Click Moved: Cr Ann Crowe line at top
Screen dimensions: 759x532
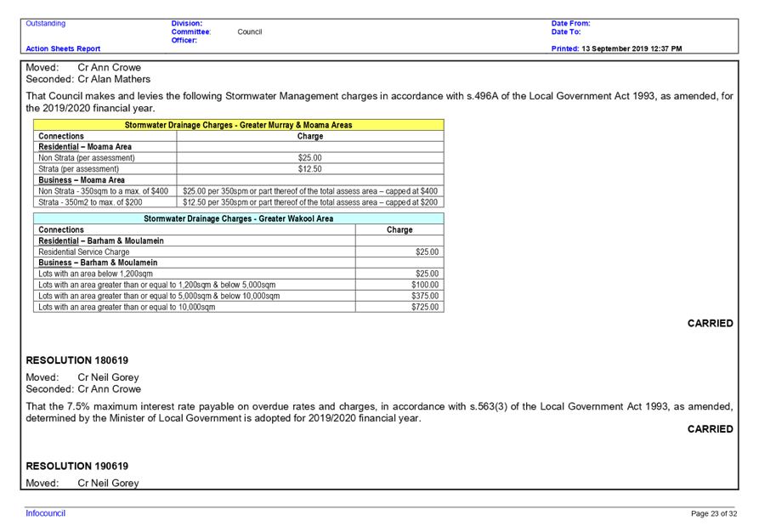point(83,67)
